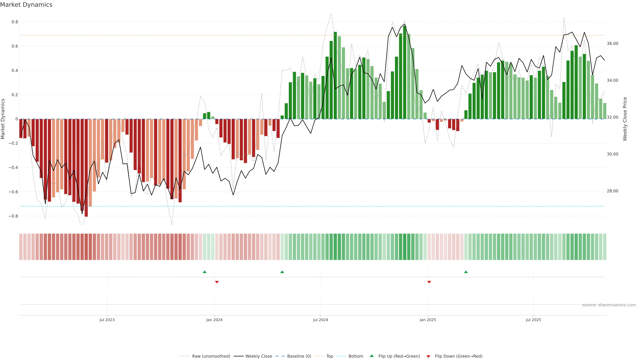Click the Weekly Close Price axis title
Screen dimensions: 644x362
point(625,119)
